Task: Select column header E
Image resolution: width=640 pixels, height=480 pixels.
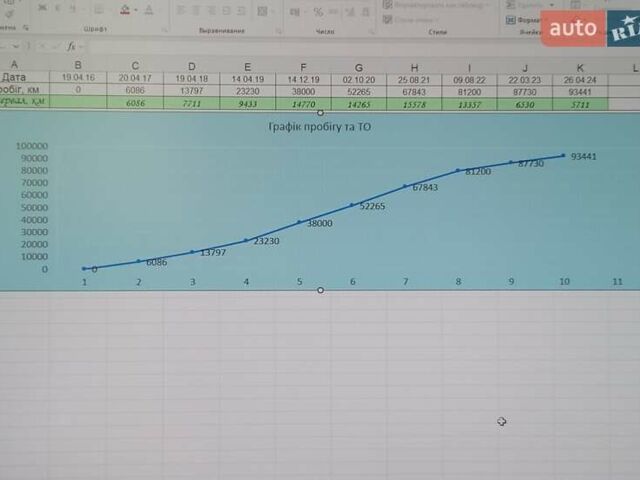Action: click(247, 67)
